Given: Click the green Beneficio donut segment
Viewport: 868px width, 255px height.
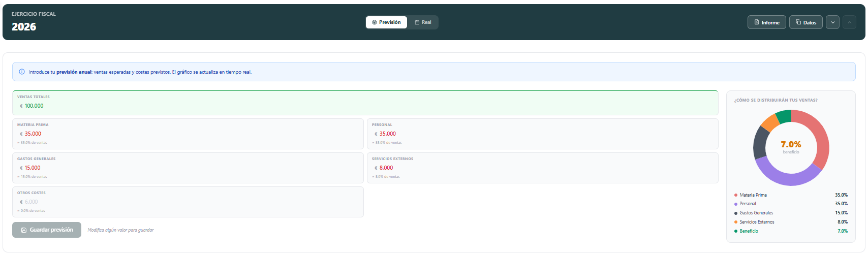Looking at the screenshot, I should pos(784,116).
